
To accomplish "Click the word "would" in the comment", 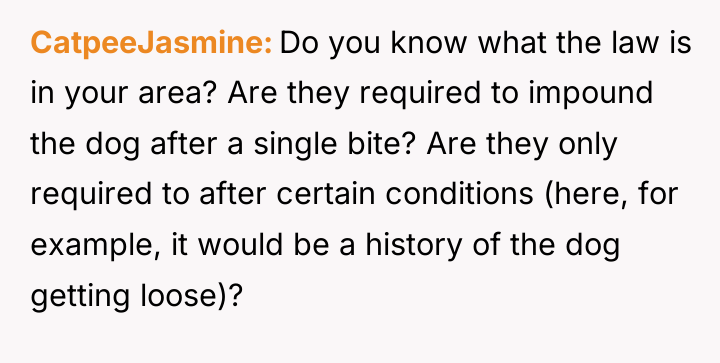I will pyautogui.click(x=241, y=245).
